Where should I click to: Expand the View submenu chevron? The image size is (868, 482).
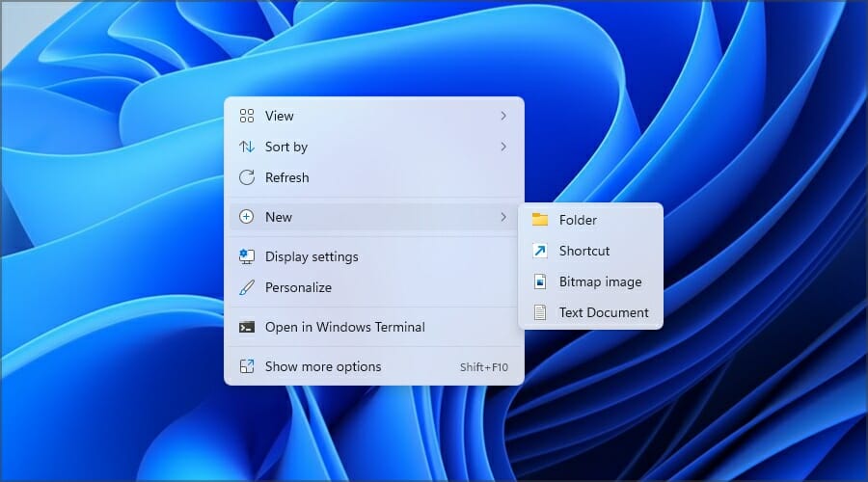(503, 116)
